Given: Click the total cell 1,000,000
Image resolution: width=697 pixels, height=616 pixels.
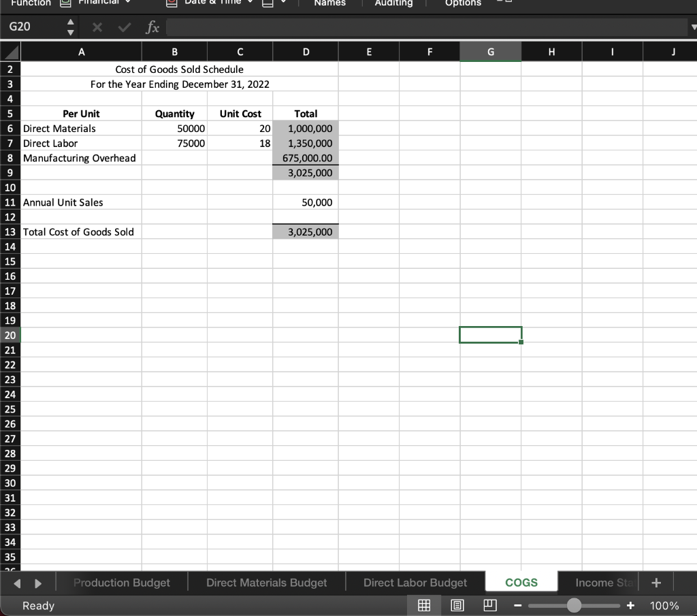Looking at the screenshot, I should tap(306, 129).
